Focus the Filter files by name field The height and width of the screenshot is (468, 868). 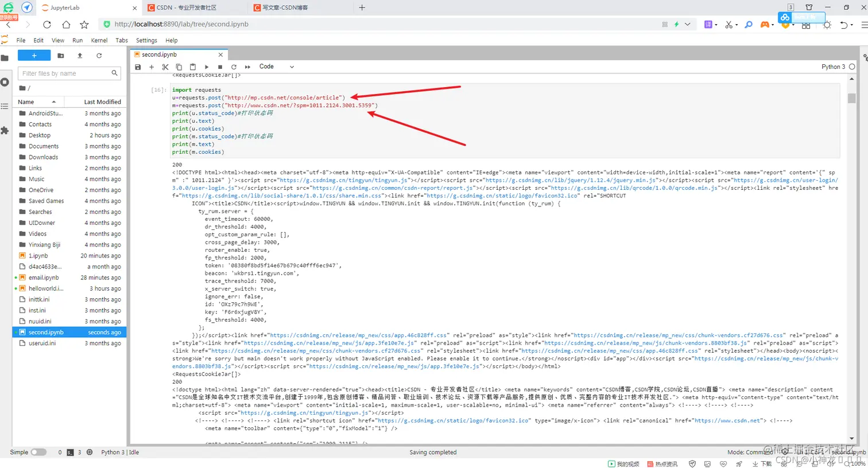click(69, 73)
